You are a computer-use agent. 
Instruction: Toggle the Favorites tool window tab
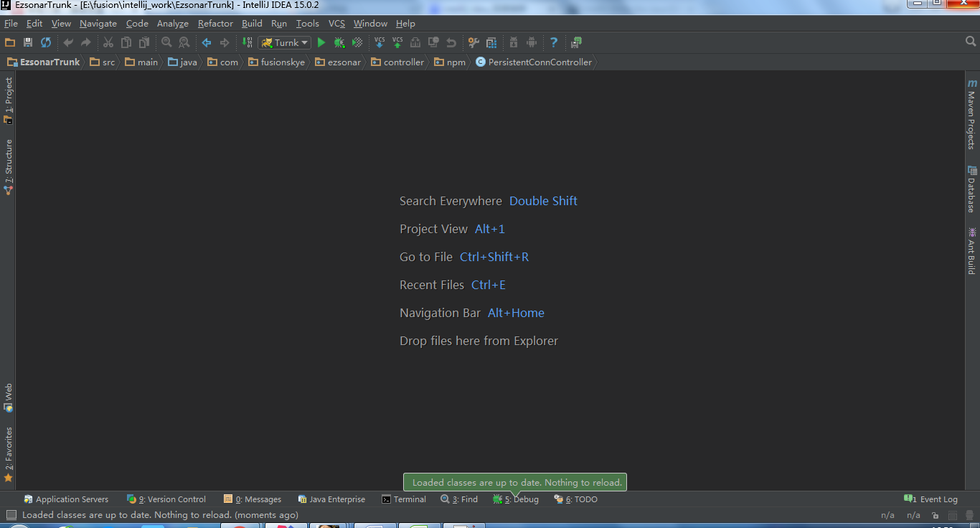pyautogui.click(x=9, y=454)
